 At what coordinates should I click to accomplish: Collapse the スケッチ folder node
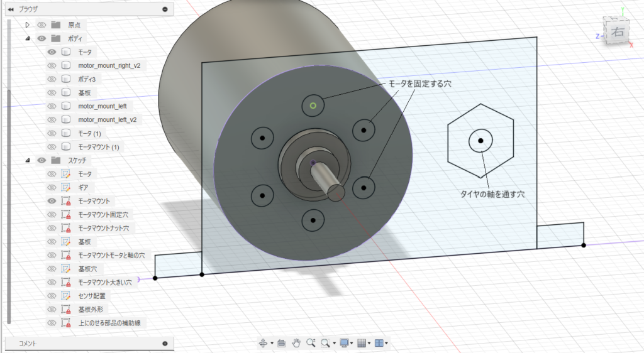(28, 160)
